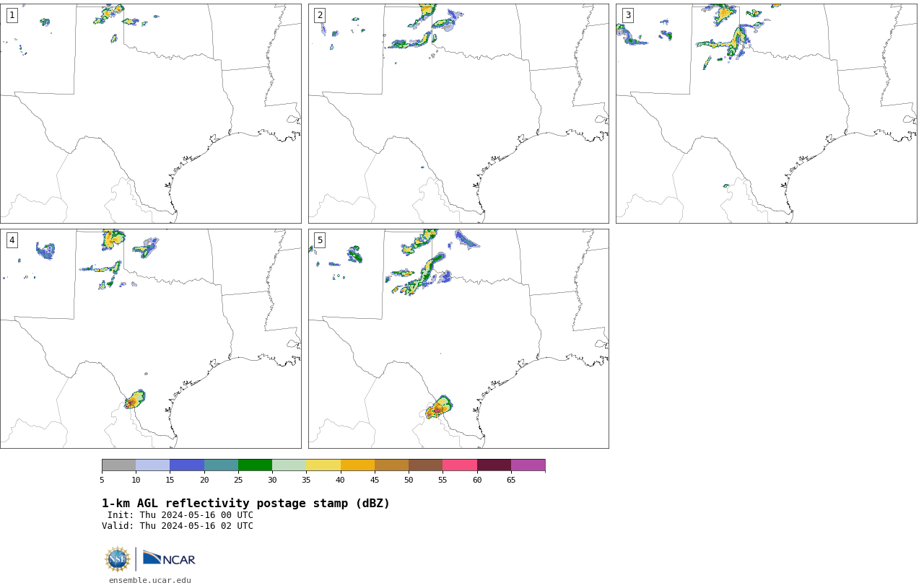
Task: Click the dark brown 50-55 dBZ swatch
Action: pos(425,465)
